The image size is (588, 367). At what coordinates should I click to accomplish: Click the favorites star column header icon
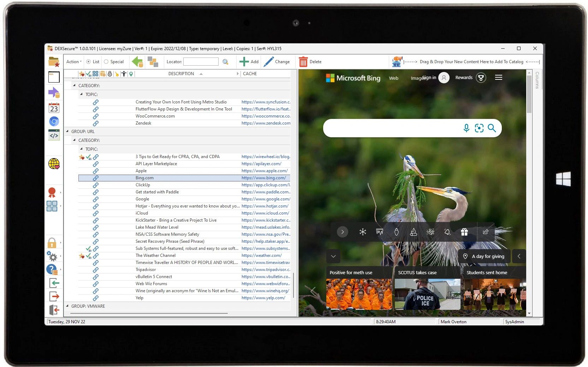coord(82,74)
